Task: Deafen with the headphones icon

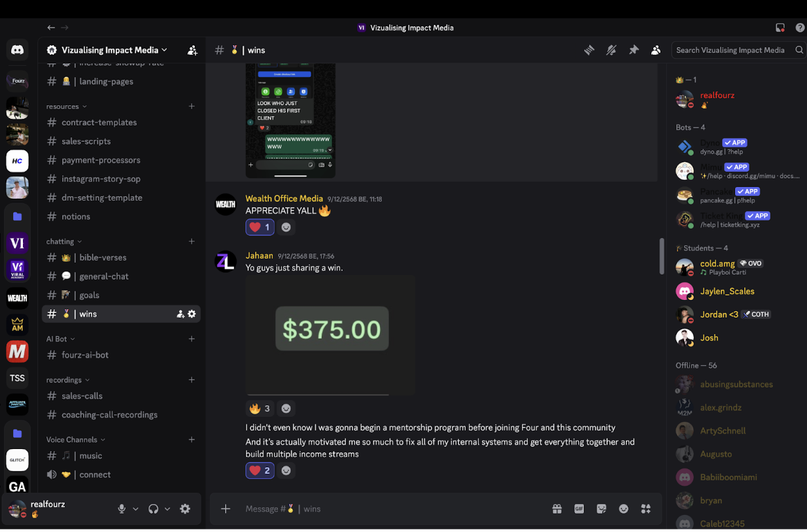Action: coord(154,508)
